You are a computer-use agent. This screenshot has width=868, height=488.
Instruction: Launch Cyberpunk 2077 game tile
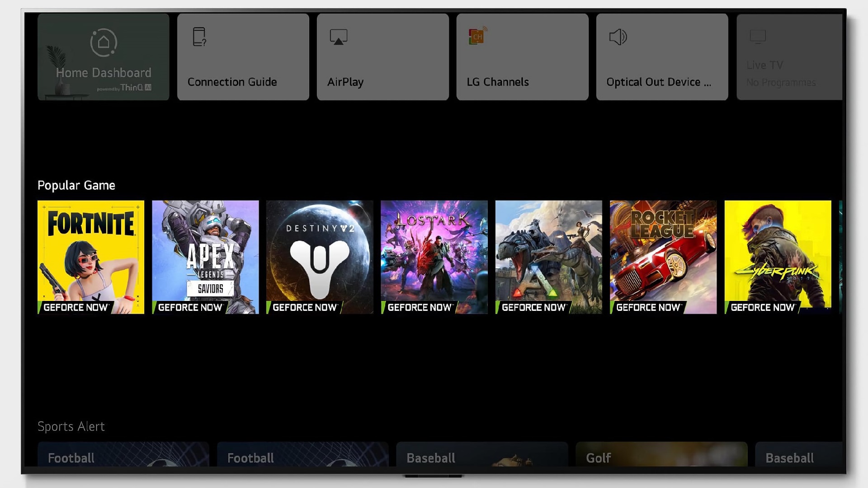(778, 257)
